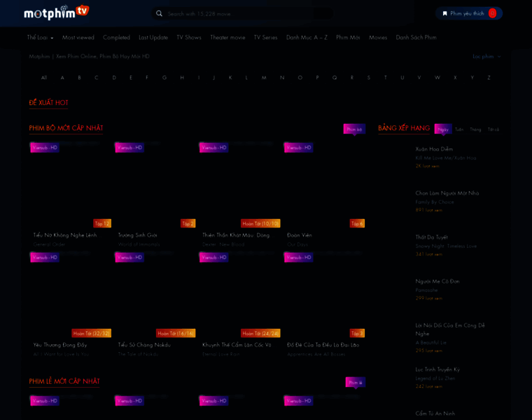Click the search magnifier icon
This screenshot has width=532, height=420.
[x=159, y=13]
